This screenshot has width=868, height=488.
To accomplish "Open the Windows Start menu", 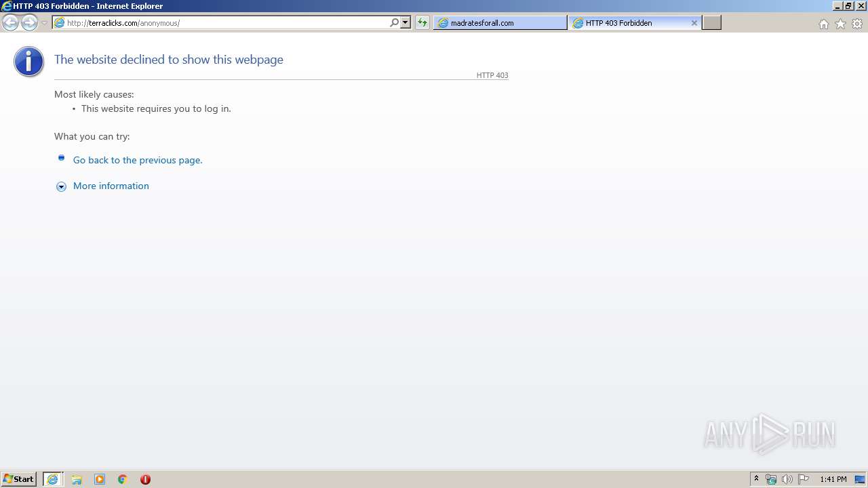I will (18, 479).
